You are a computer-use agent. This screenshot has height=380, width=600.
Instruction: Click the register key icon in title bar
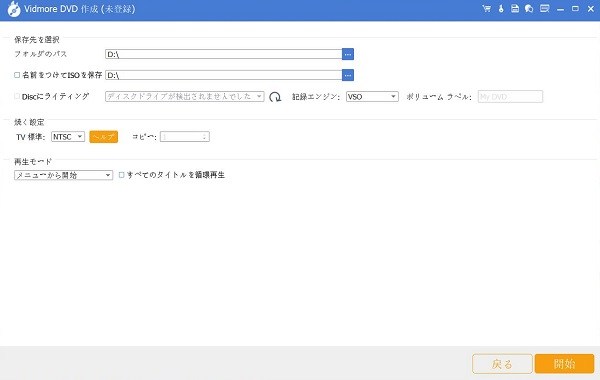pyautogui.click(x=501, y=8)
